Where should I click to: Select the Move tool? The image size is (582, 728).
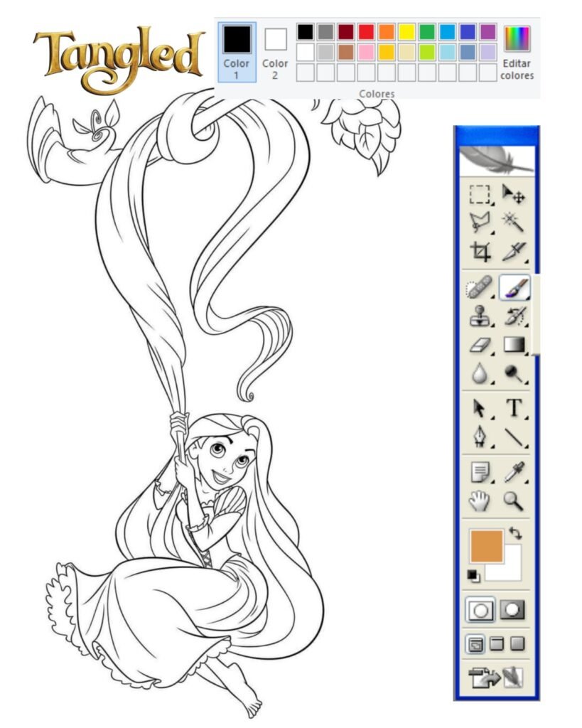tap(514, 195)
